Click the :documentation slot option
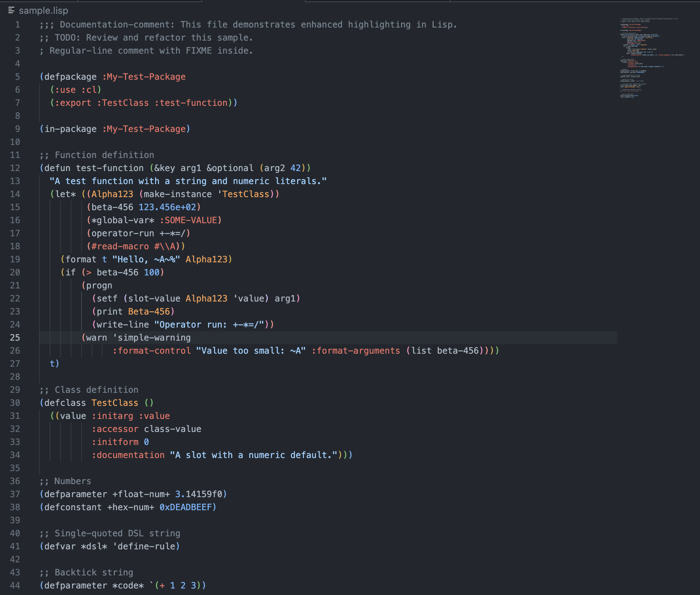This screenshot has height=595, width=700. [128, 455]
